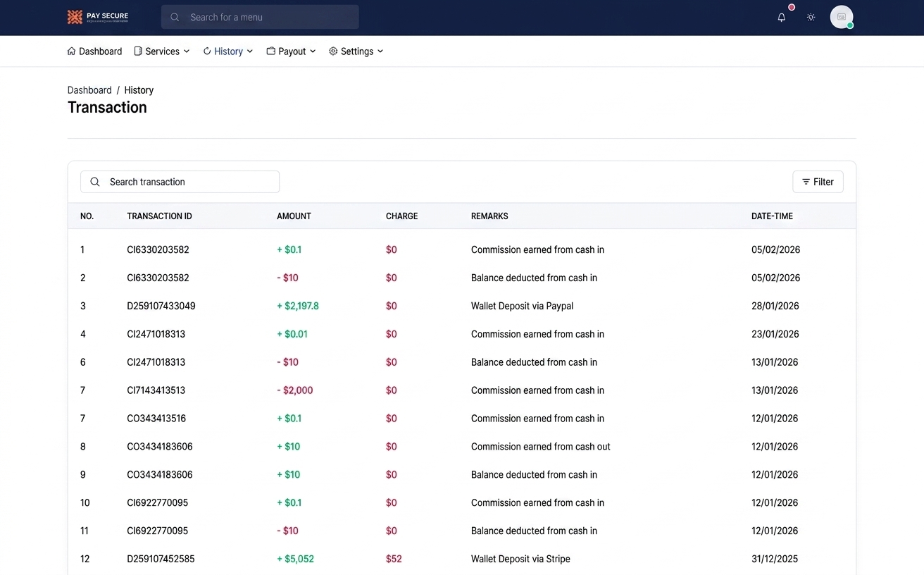Expand the History dropdown chevron
Image resolution: width=924 pixels, height=575 pixels.
[x=250, y=51]
